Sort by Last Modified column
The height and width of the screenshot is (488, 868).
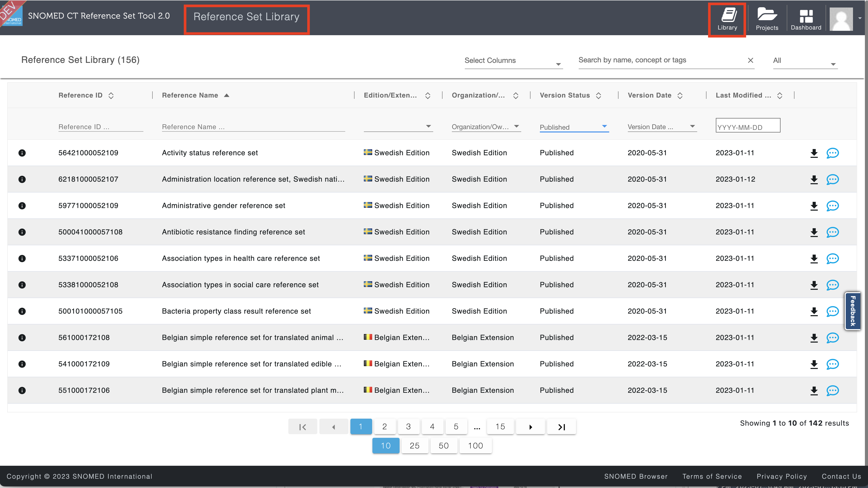pos(780,96)
